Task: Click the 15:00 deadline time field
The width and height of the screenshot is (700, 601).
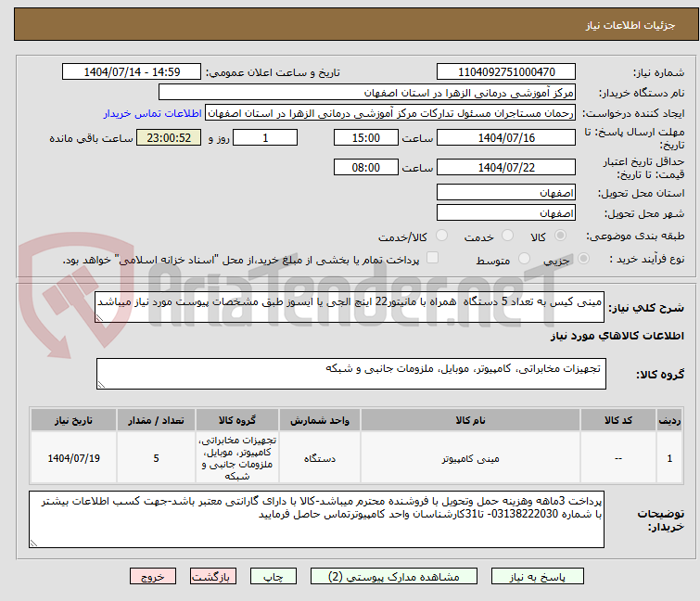Action: [x=366, y=137]
